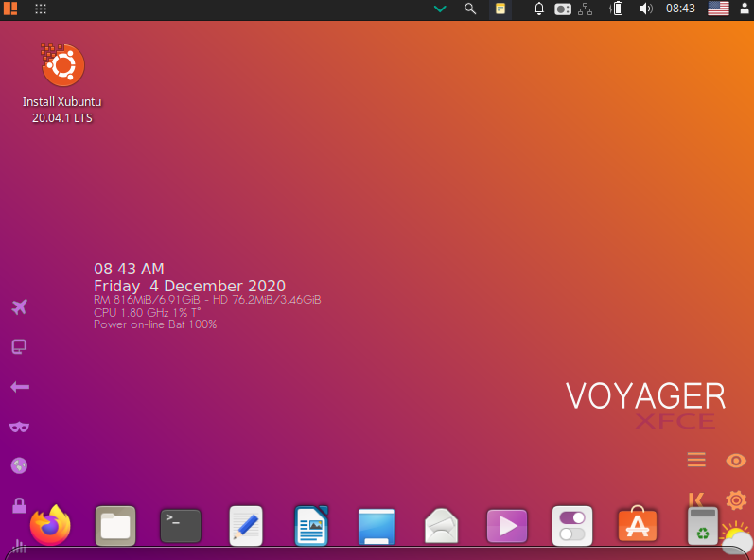Click the orange hamburger menu icon
The image size is (754, 560).
click(696, 460)
